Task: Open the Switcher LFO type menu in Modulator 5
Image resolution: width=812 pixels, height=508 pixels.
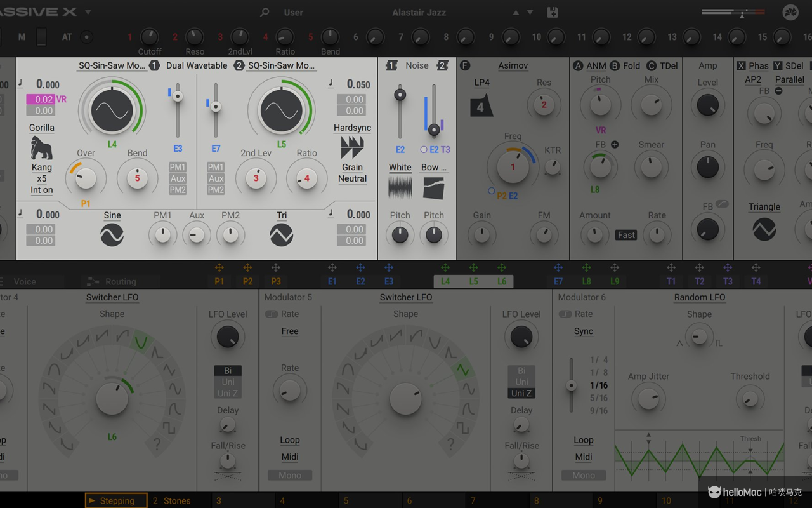Action: pyautogui.click(x=406, y=297)
